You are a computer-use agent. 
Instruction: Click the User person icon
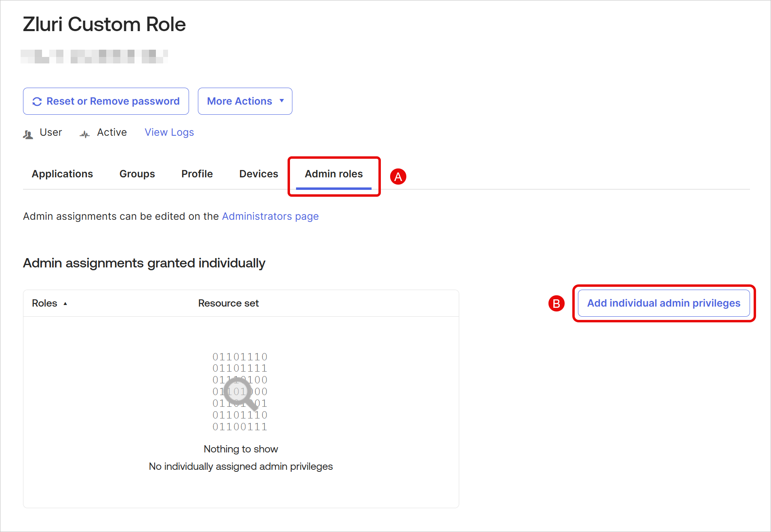[x=28, y=135]
